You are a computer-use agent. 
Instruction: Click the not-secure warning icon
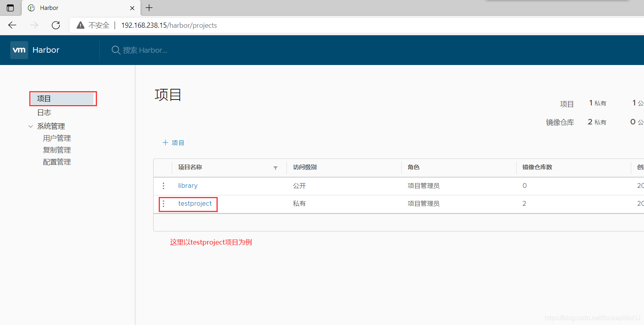click(80, 25)
